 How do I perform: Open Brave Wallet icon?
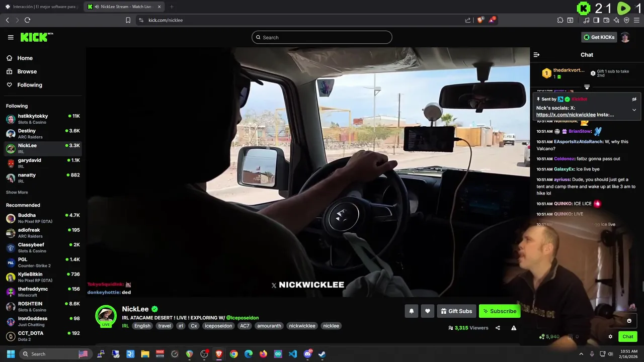pyautogui.click(x=606, y=20)
